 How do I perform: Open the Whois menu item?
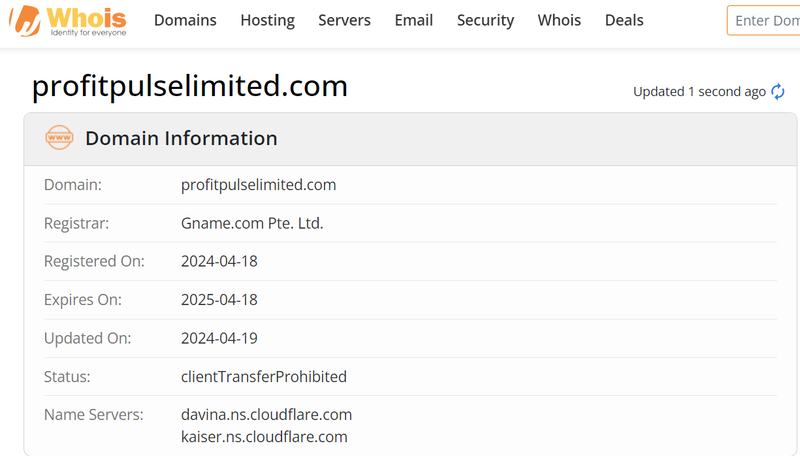559,20
